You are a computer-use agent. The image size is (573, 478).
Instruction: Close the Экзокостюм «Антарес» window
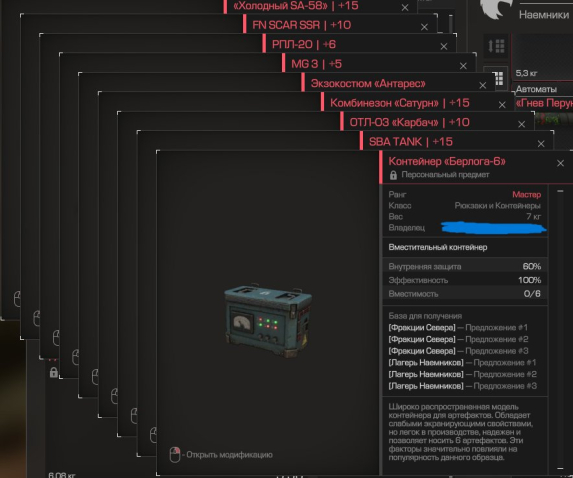tap(483, 85)
